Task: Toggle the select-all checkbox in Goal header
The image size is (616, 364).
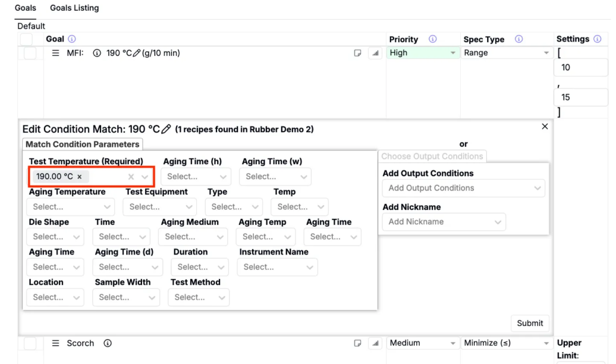Action: (x=26, y=39)
